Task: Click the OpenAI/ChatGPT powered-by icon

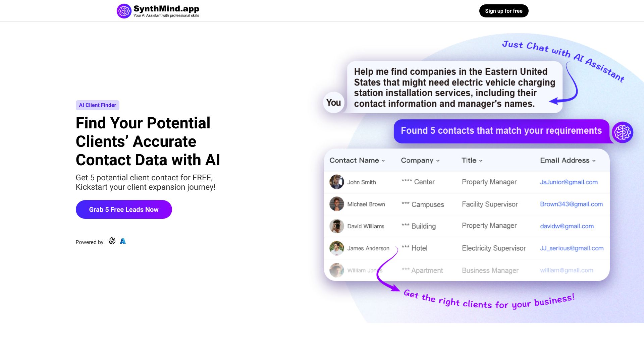Action: (x=112, y=241)
